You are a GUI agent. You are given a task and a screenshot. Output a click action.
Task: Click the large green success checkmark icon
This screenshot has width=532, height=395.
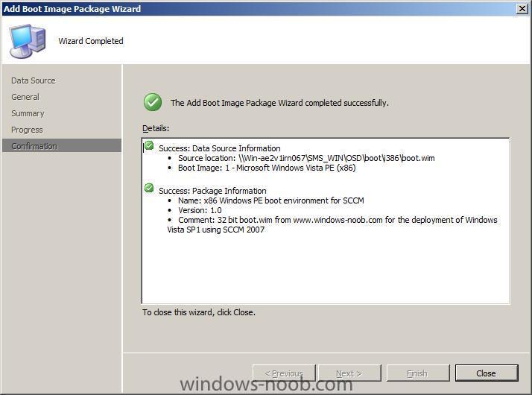click(153, 102)
